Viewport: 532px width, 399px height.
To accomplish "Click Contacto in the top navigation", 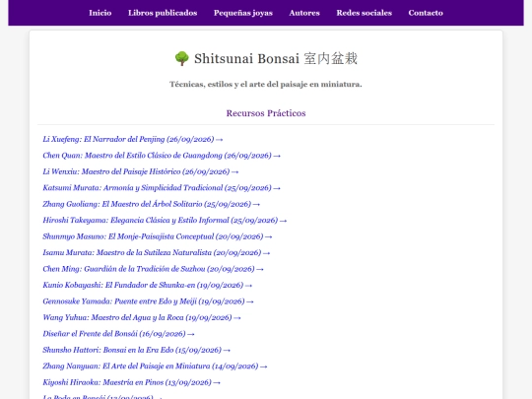I will pos(426,13).
